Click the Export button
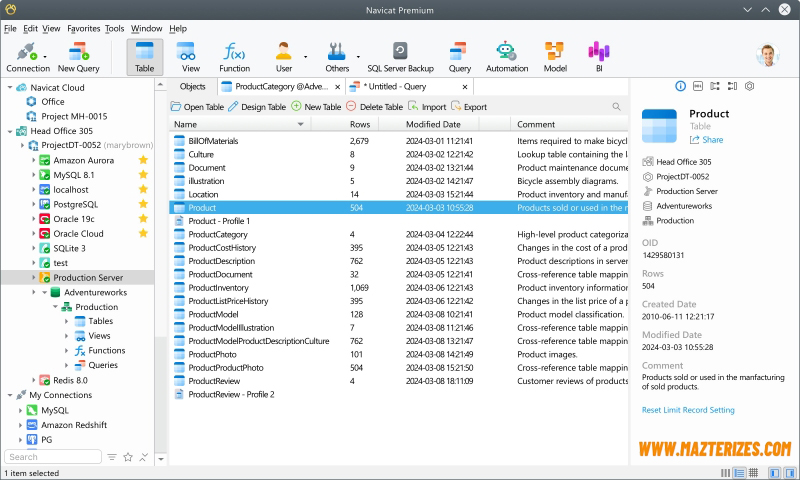The image size is (800, 480). coord(469,107)
